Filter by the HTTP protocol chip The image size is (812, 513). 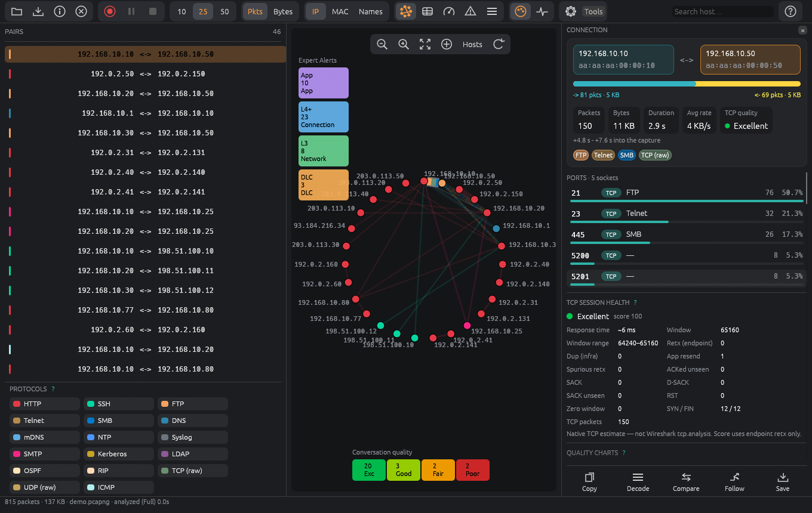click(x=45, y=404)
